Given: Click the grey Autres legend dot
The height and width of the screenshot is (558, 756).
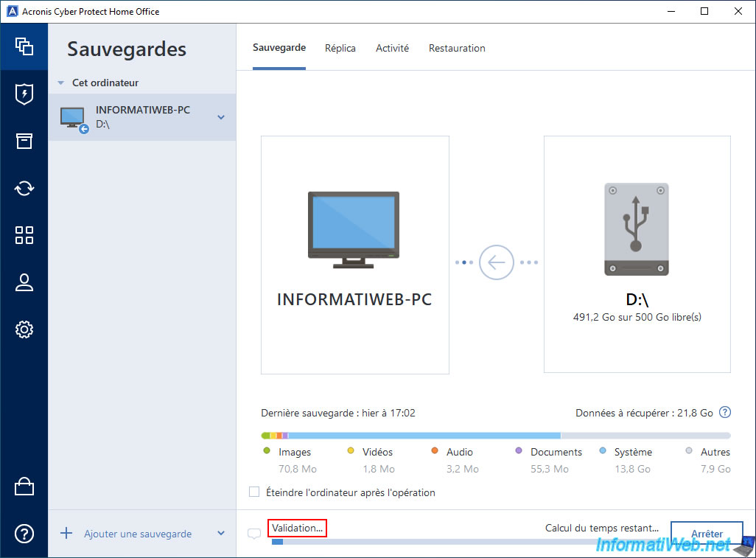Looking at the screenshot, I should [x=689, y=450].
